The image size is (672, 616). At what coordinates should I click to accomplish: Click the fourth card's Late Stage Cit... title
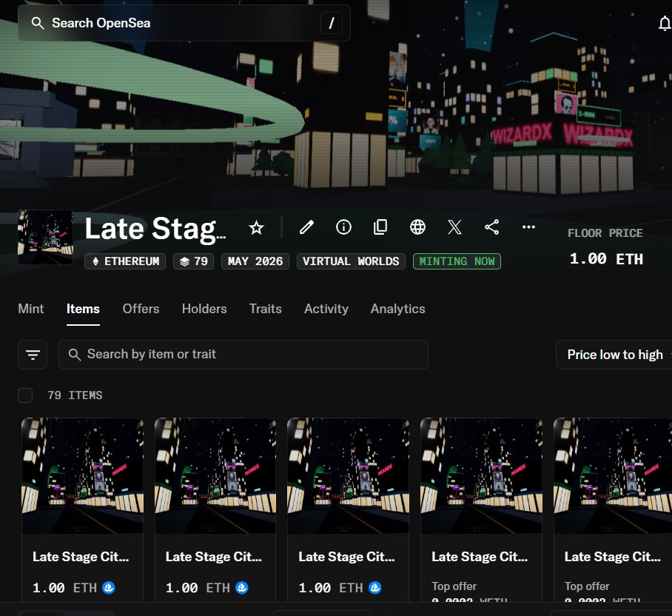[480, 557]
